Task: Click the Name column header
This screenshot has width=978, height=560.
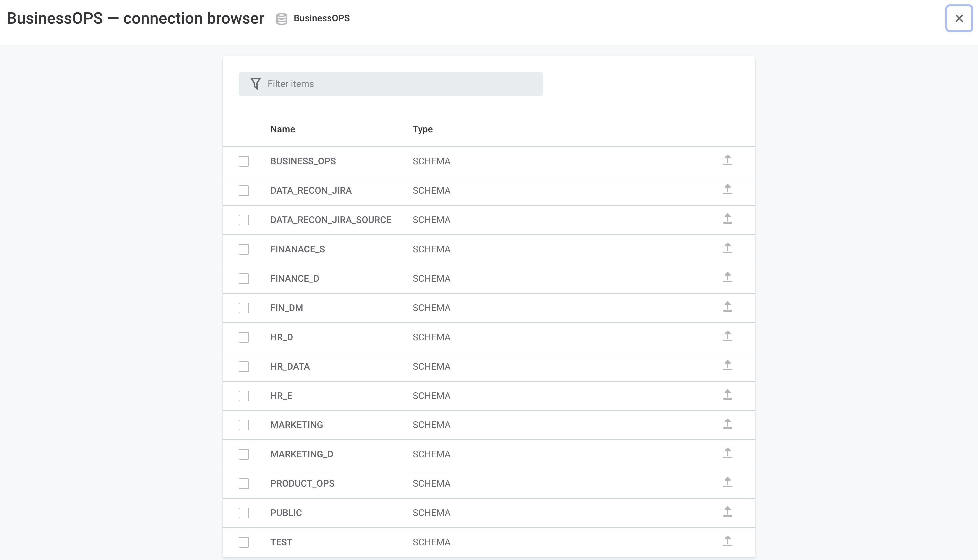Action: 282,129
